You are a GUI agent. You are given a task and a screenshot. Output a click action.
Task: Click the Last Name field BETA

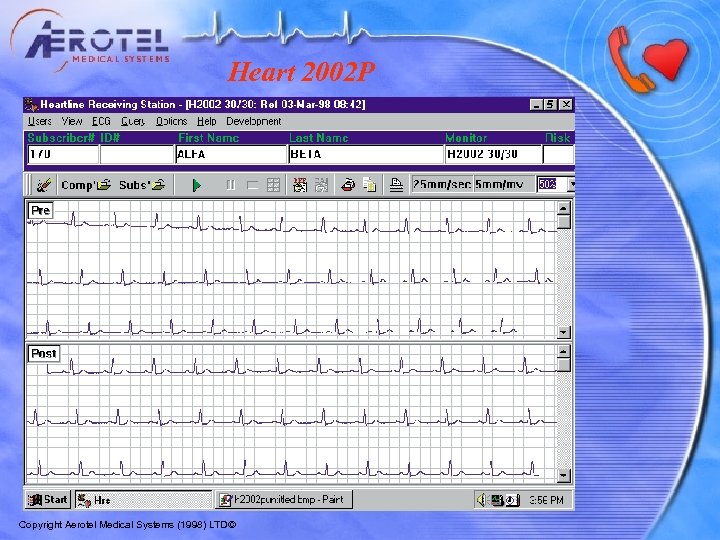(x=366, y=155)
